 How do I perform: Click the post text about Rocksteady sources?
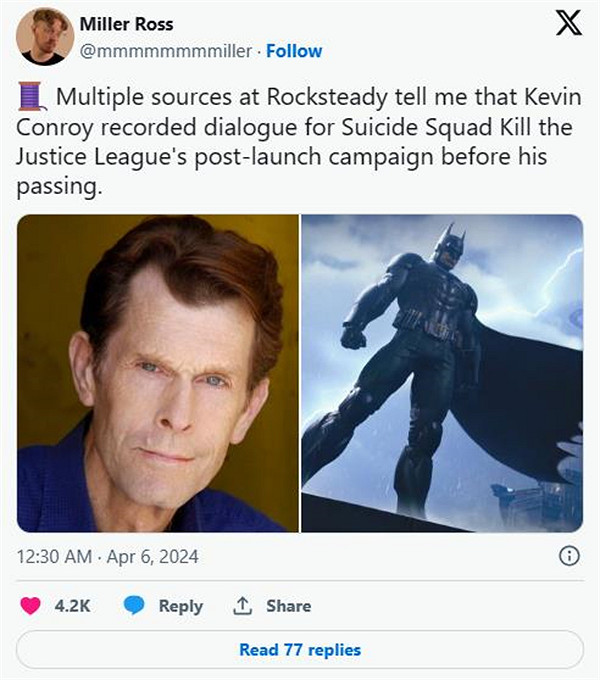pos(300,142)
